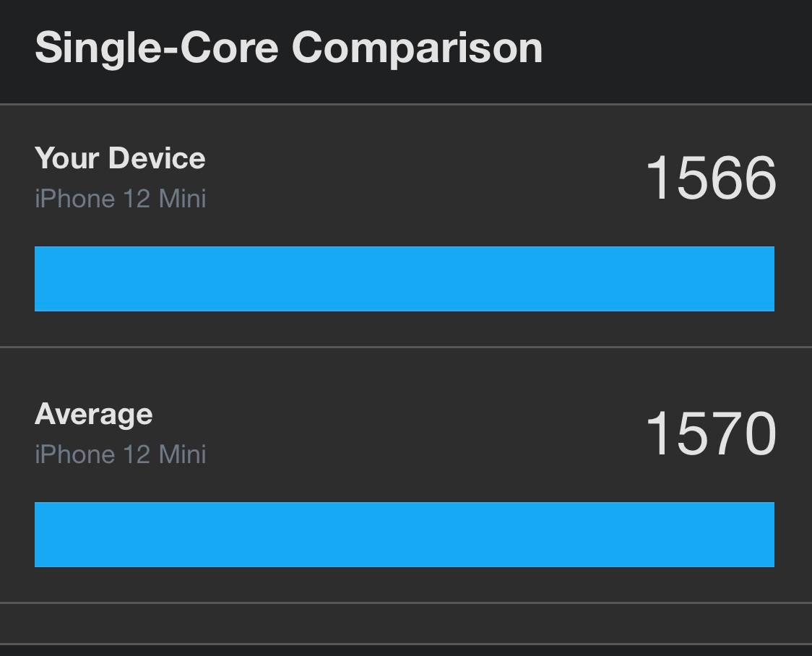Click the divider line between Your Device and Average

[405, 347]
